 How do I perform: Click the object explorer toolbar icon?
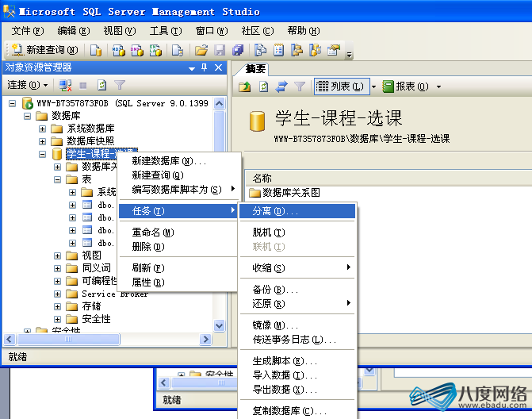click(297, 50)
